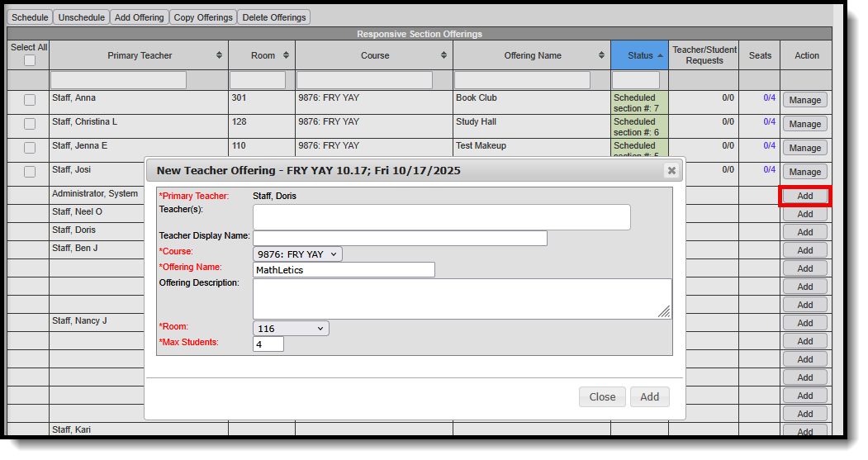Click the Seats column header
The height and width of the screenshot is (460, 868).
(760, 55)
